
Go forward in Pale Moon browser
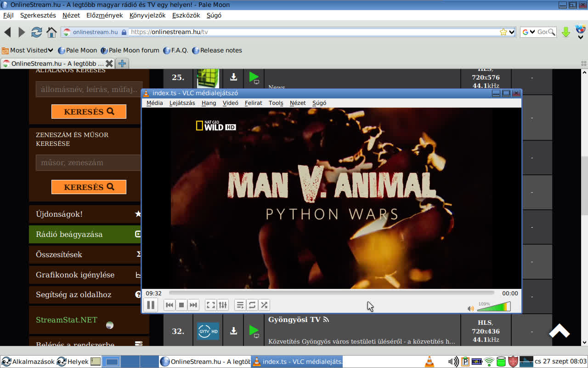point(22,32)
